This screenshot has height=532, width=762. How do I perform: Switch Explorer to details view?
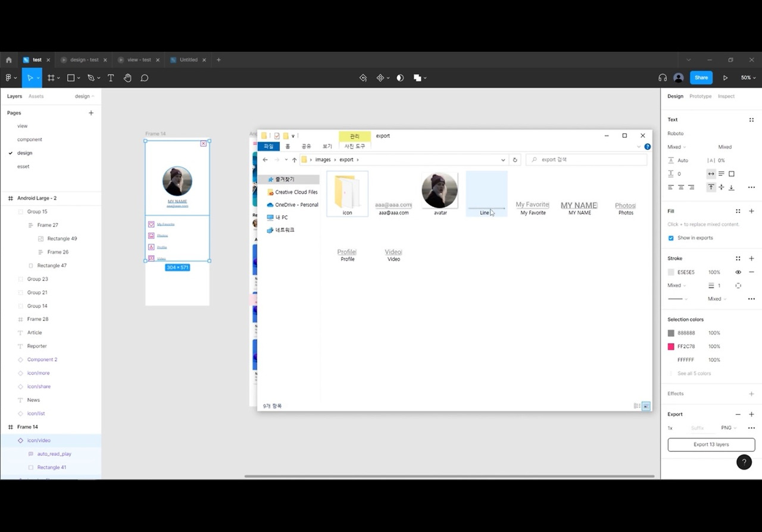tap(637, 406)
